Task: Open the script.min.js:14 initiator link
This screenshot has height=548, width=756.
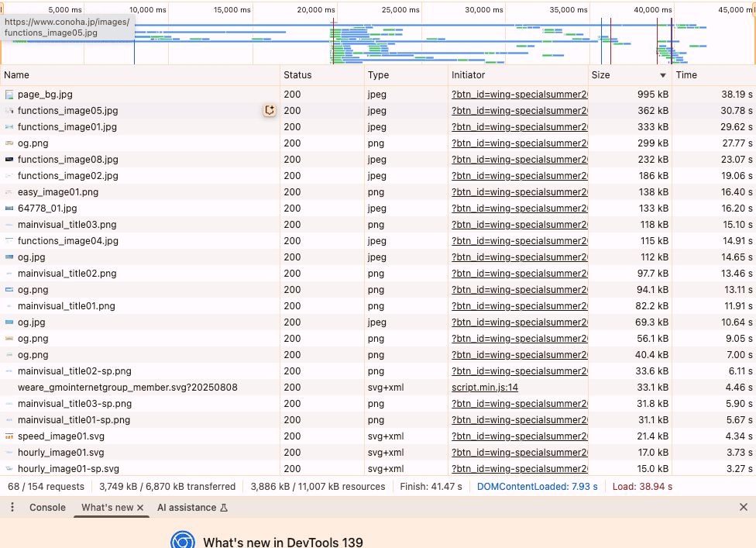Action: point(485,388)
